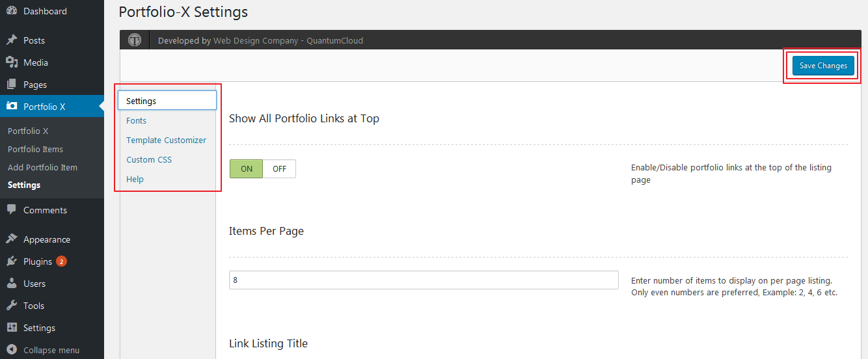Click the Items Per Page input field
This screenshot has width=868, height=359.
click(x=424, y=280)
